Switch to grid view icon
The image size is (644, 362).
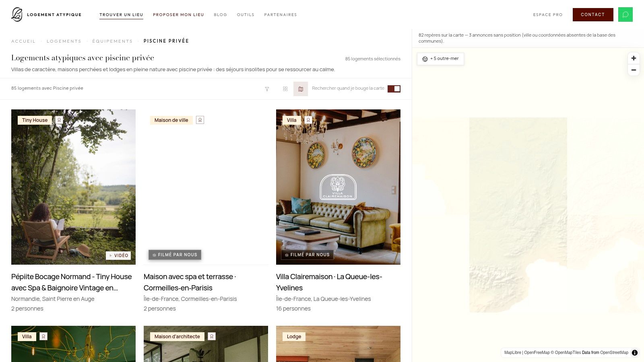(x=285, y=89)
